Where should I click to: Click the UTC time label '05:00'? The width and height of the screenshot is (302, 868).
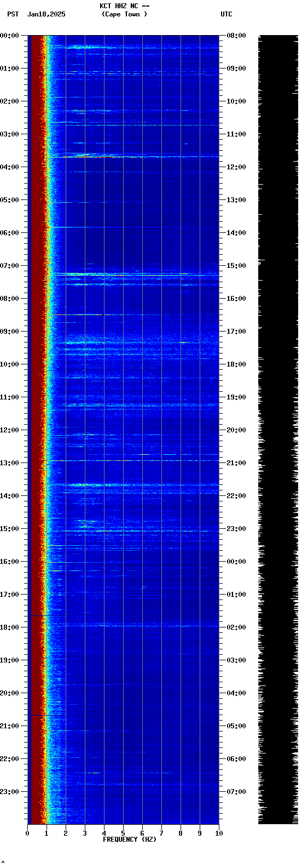click(236, 726)
